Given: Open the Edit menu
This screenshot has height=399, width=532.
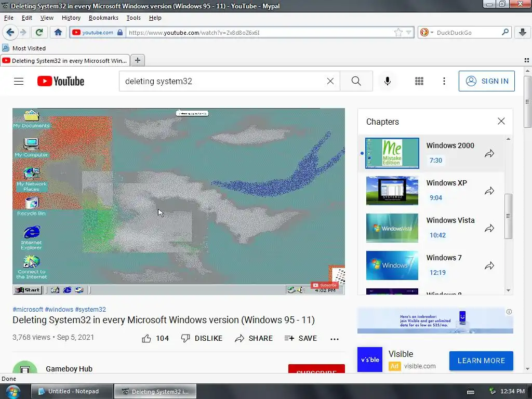Looking at the screenshot, I should (27, 18).
